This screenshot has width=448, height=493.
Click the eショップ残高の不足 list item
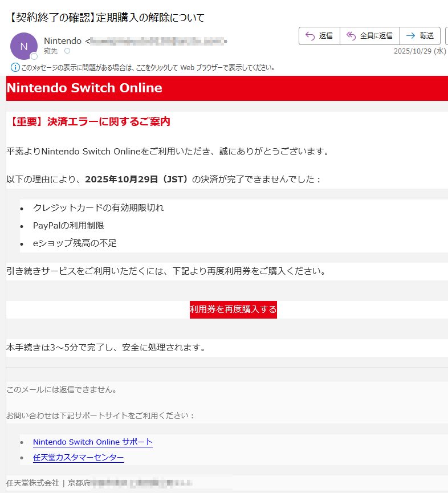(x=75, y=243)
